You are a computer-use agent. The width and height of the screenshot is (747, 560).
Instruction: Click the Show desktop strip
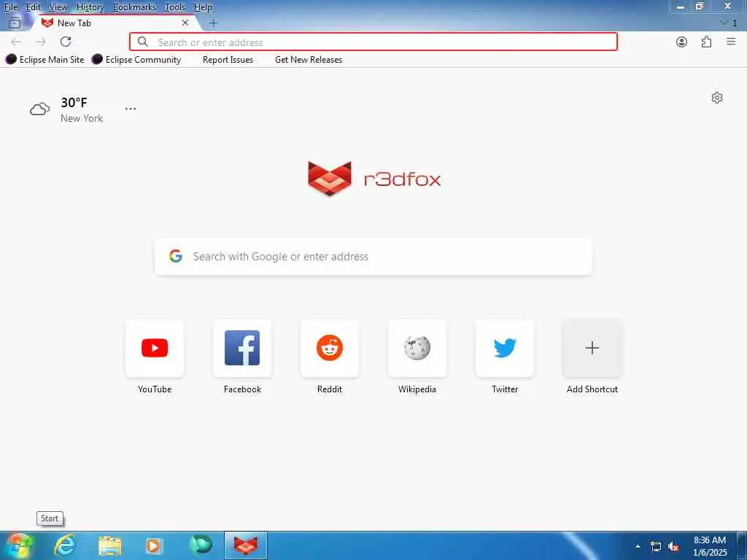point(742,545)
